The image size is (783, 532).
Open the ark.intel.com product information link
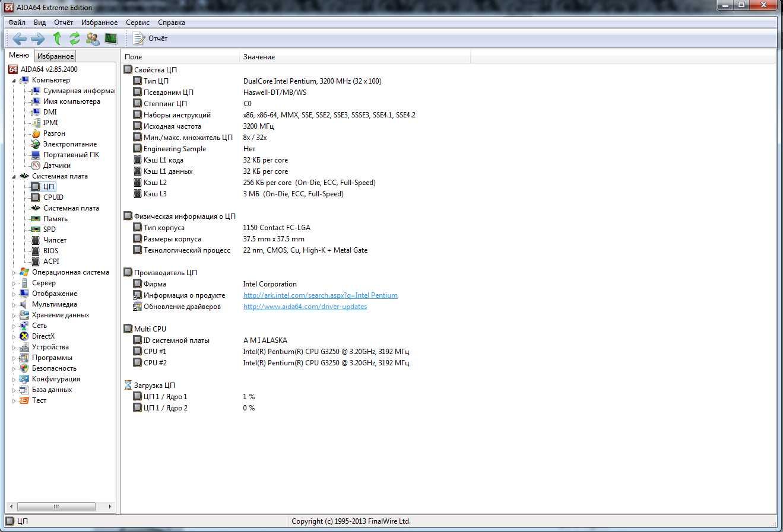coord(321,295)
